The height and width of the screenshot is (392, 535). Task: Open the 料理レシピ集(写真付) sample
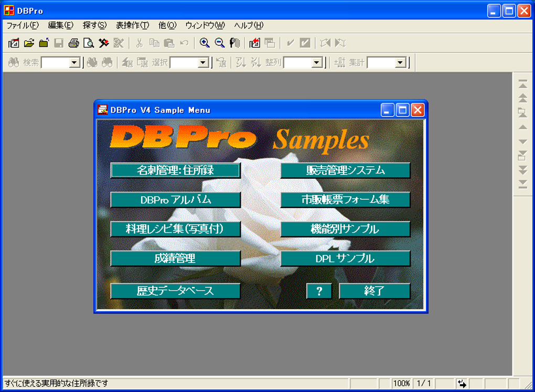tap(175, 229)
